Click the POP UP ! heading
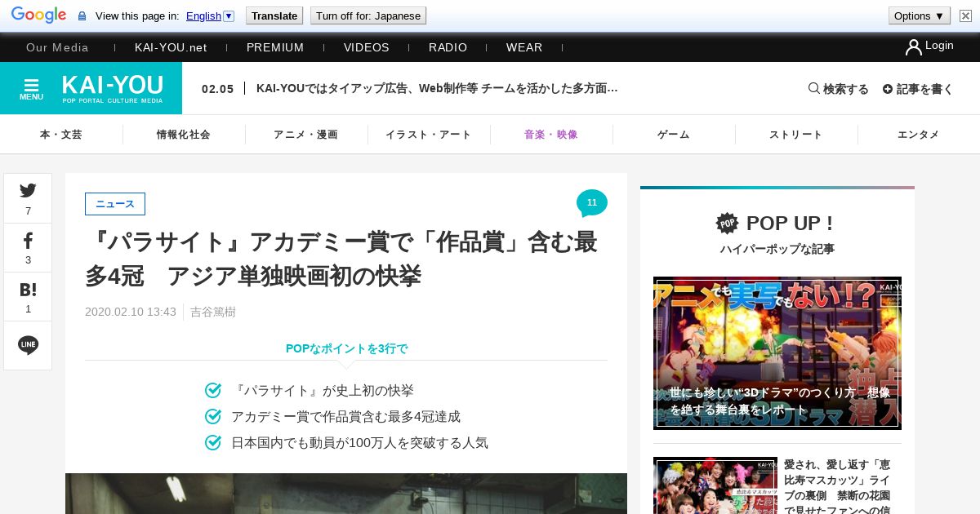Viewport: 980px width, 514px height. tap(790, 223)
